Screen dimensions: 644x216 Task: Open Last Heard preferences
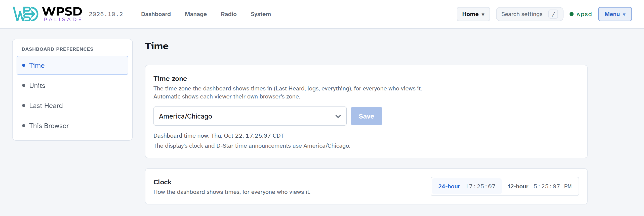point(72,105)
